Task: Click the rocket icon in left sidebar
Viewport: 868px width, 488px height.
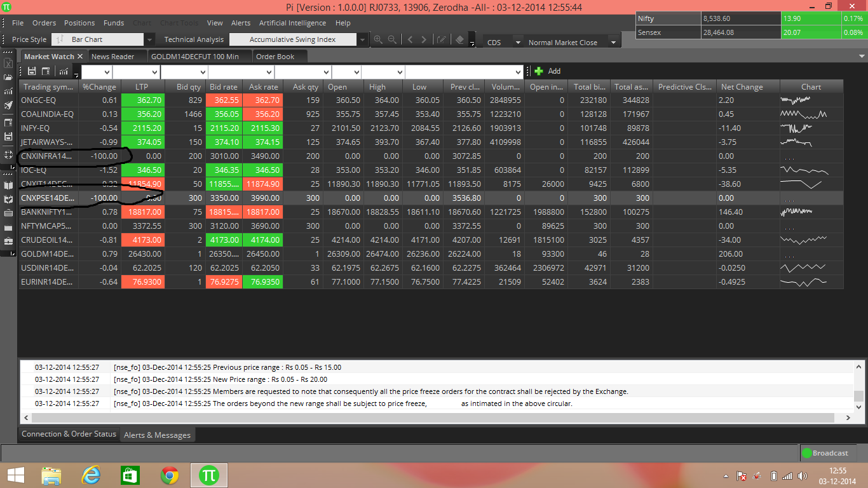Action: click(8, 105)
